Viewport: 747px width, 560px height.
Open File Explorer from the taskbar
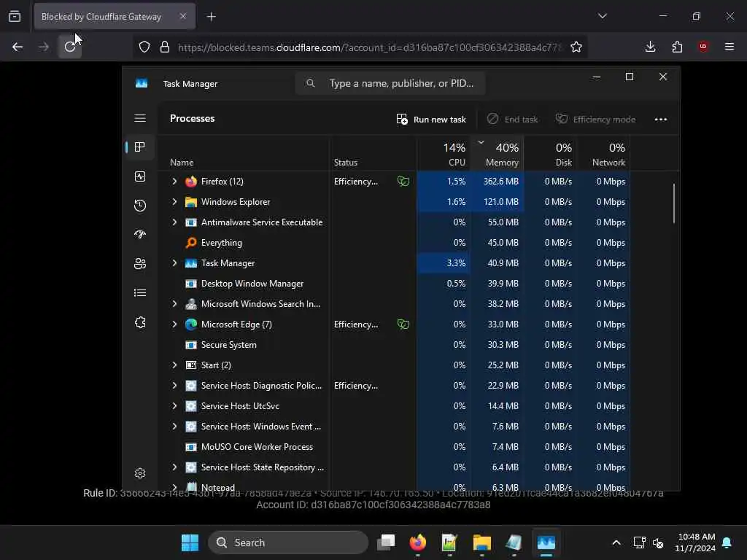[481, 542]
